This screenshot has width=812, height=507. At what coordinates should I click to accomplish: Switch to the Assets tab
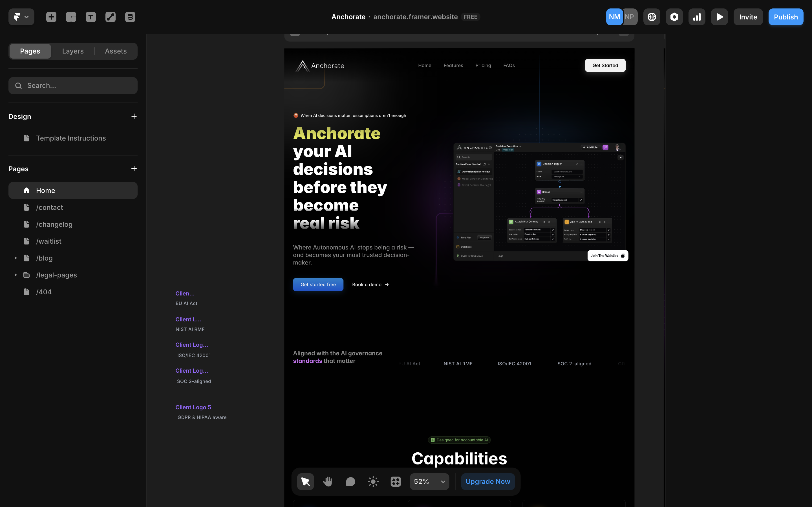[115, 51]
